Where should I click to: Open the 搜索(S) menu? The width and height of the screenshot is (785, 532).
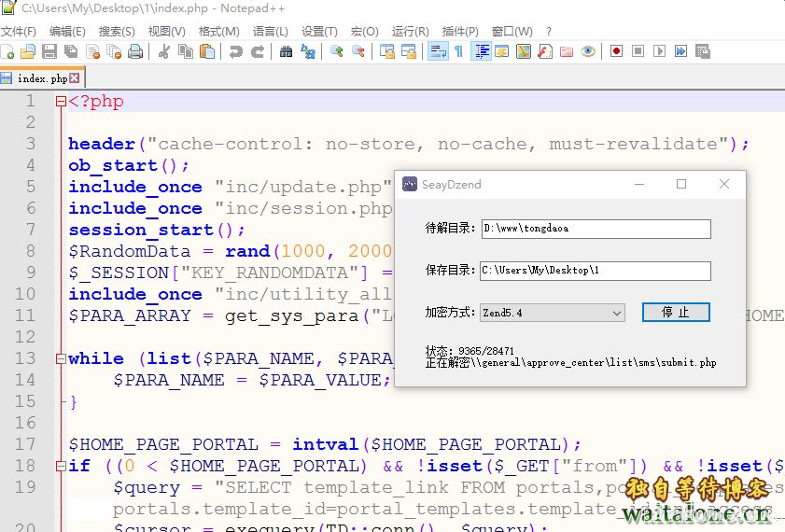117,32
